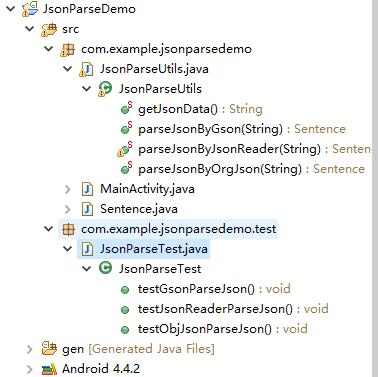Select getJsonData() : String method

point(200,109)
